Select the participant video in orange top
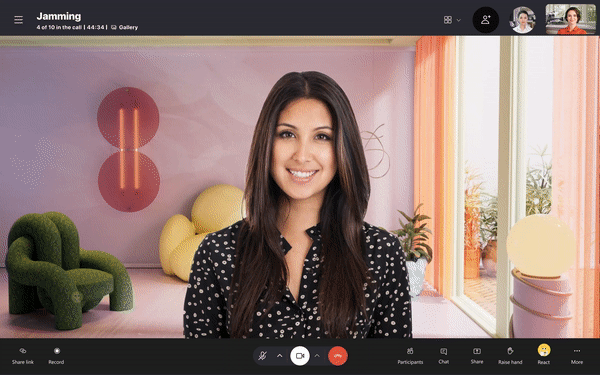 point(571,19)
